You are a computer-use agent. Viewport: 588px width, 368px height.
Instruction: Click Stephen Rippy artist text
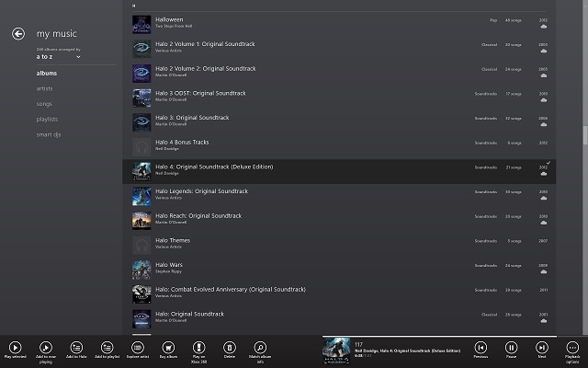168,271
